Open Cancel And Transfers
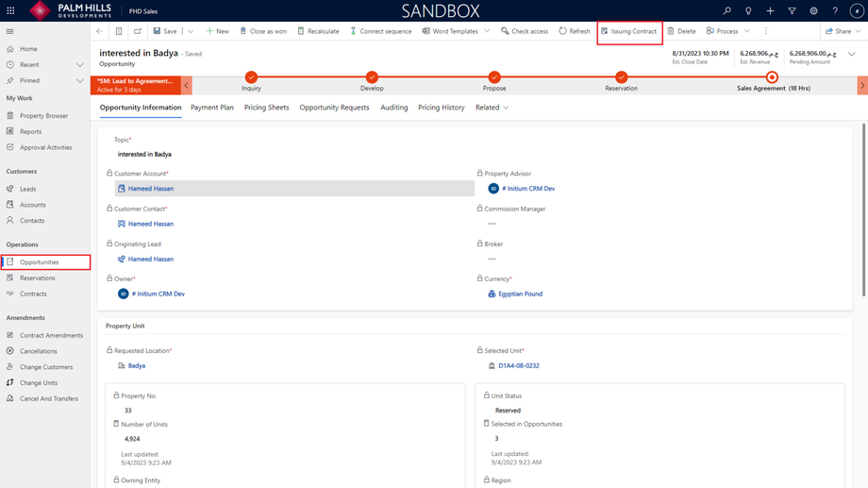The width and height of the screenshot is (868, 488). pyautogui.click(x=49, y=398)
